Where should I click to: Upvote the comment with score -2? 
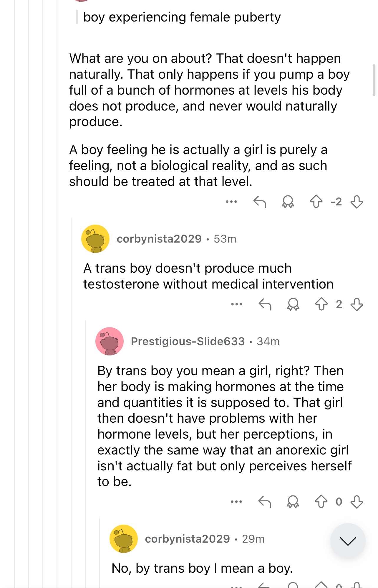(316, 202)
